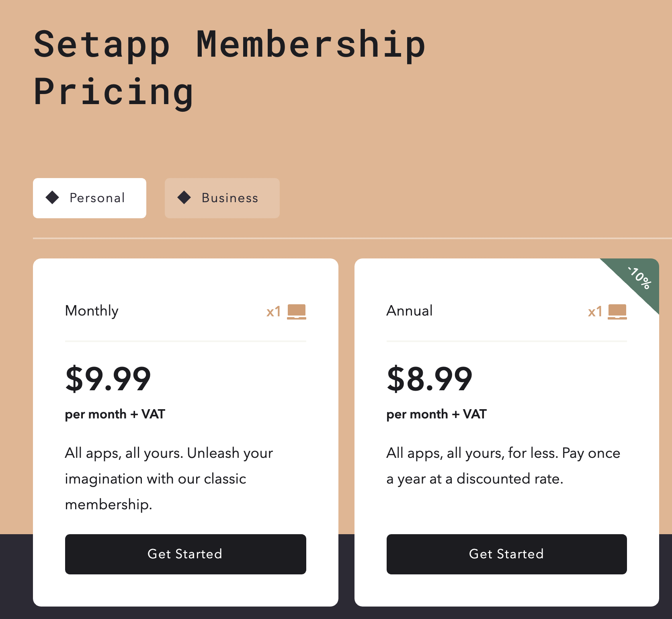
Task: Click the x1 device count on Monthly
Action: tap(274, 312)
